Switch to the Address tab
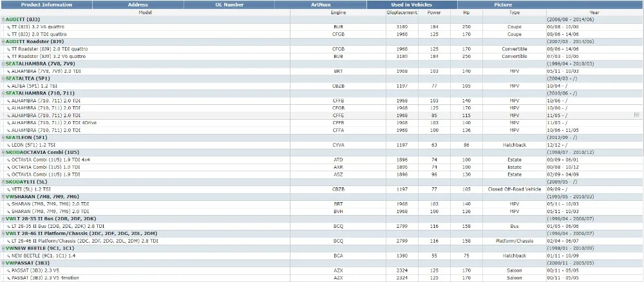Screen dimensions: 644x282 (x=138, y=5)
